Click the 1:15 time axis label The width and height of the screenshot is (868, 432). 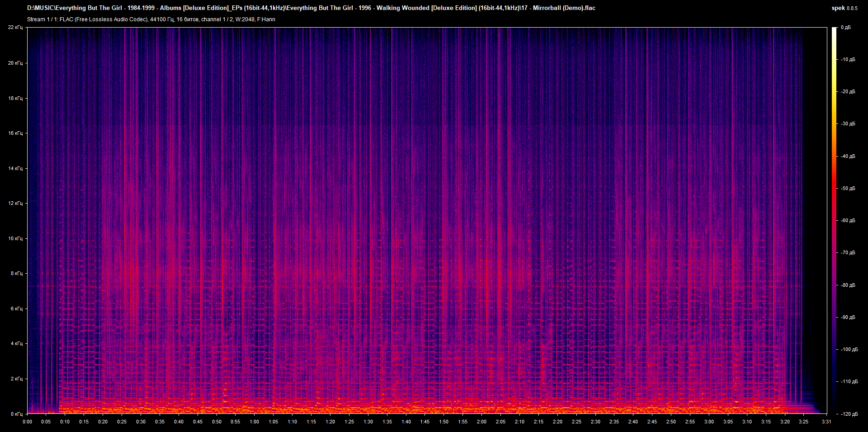pyautogui.click(x=311, y=422)
